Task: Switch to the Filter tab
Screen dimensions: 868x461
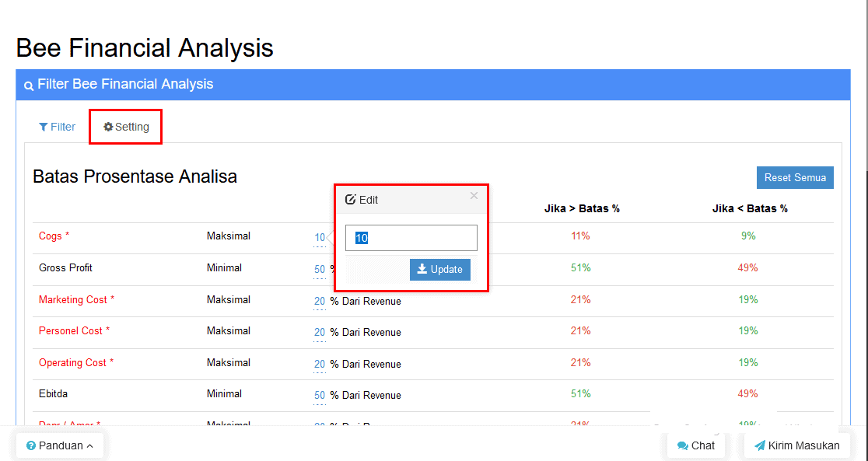Action: click(57, 127)
